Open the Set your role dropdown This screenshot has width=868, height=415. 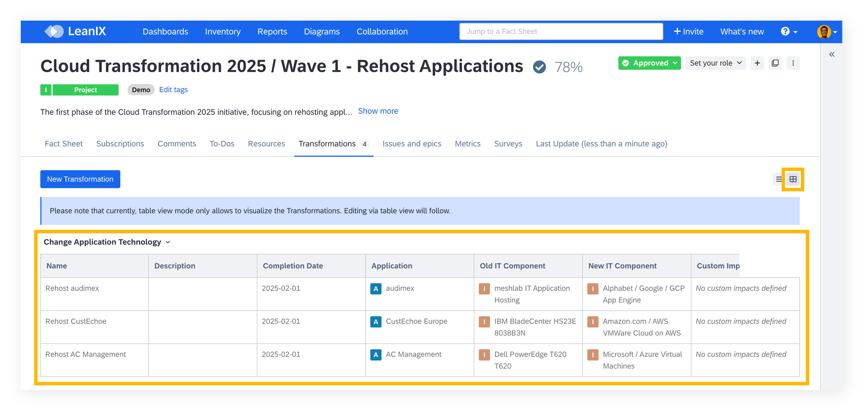tap(716, 63)
